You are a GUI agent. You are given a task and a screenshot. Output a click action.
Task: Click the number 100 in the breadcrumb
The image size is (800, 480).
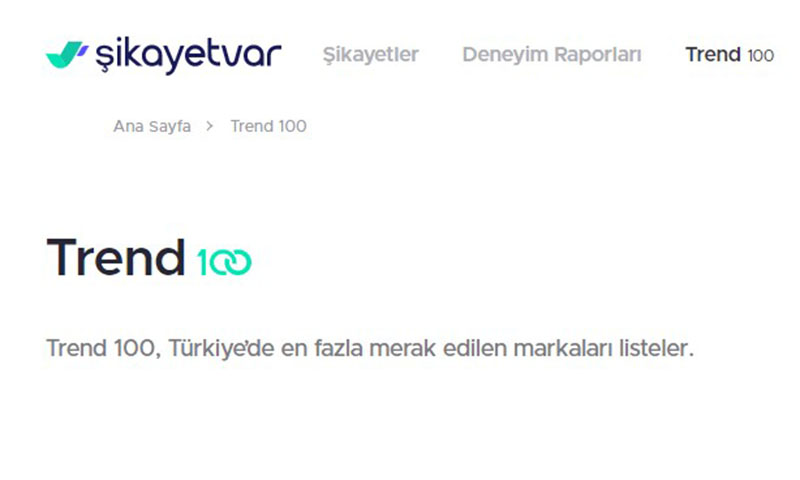click(292, 126)
